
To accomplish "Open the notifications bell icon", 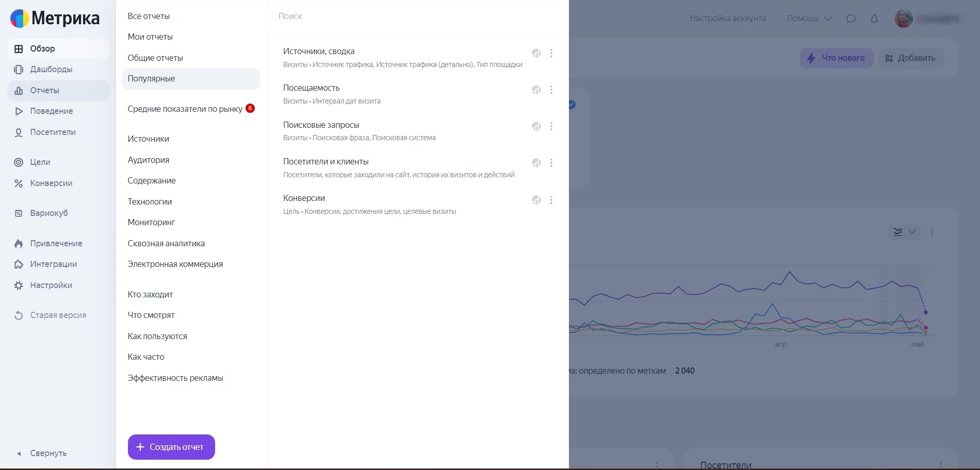I will 874,19.
